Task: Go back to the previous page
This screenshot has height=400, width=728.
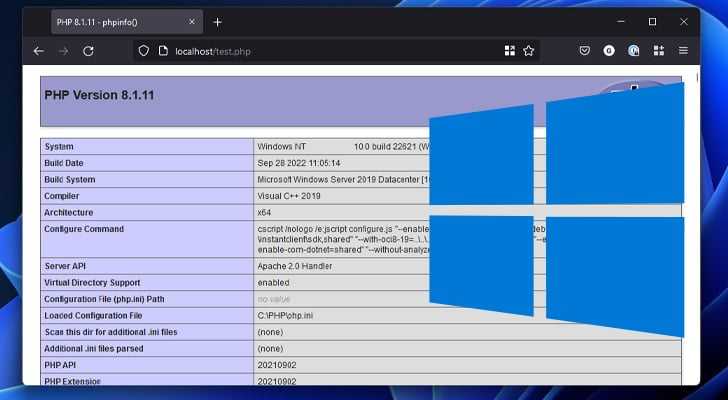Action: point(39,51)
